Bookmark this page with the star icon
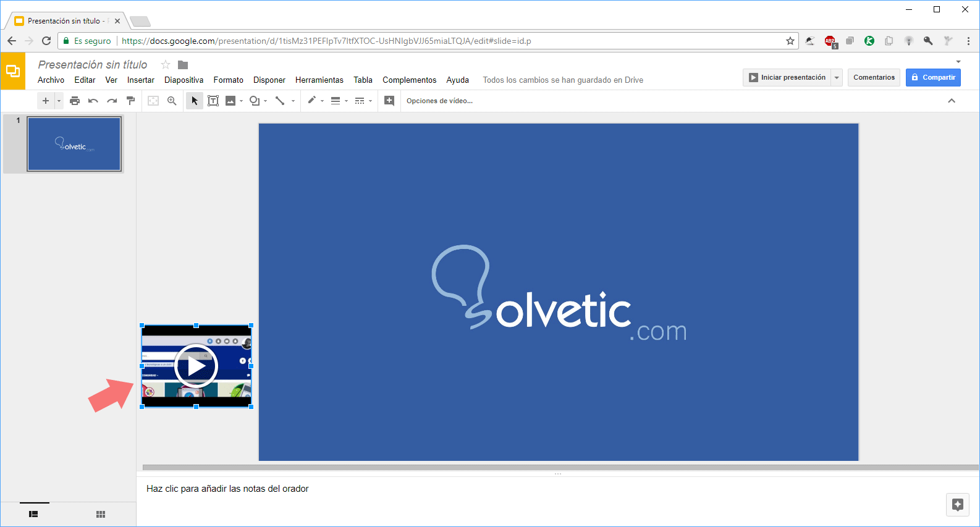The image size is (980, 527). (x=790, y=41)
